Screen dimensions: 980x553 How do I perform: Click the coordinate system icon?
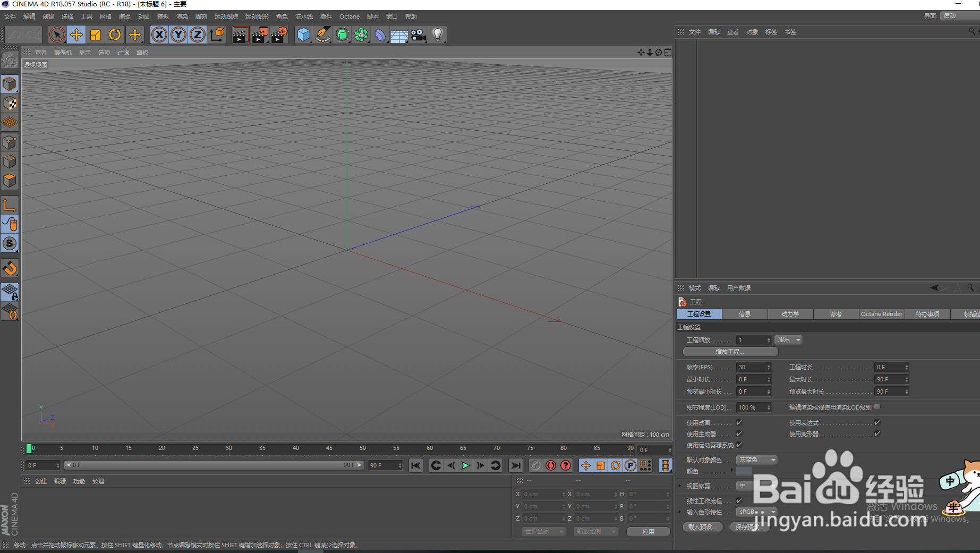pos(217,35)
